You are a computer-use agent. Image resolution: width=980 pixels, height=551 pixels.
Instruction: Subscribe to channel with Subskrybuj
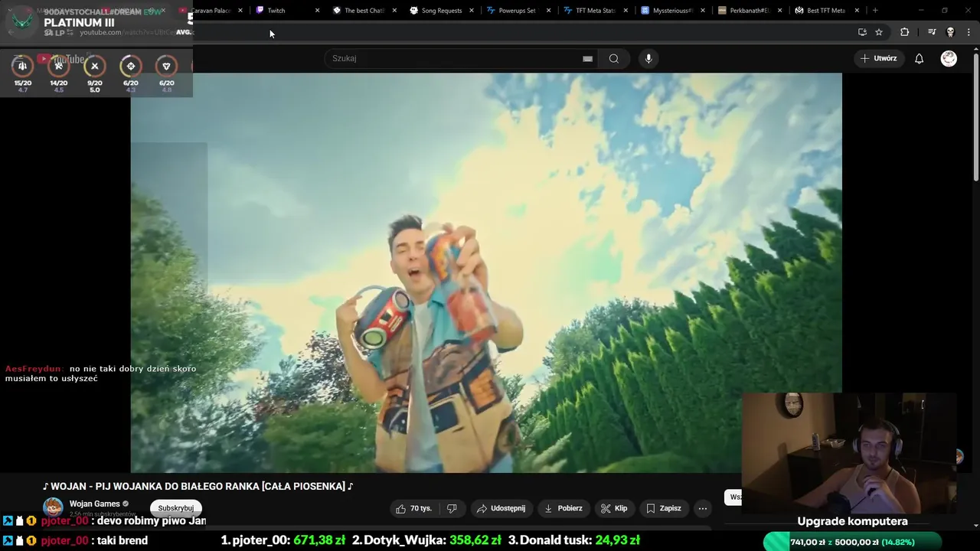tap(175, 508)
